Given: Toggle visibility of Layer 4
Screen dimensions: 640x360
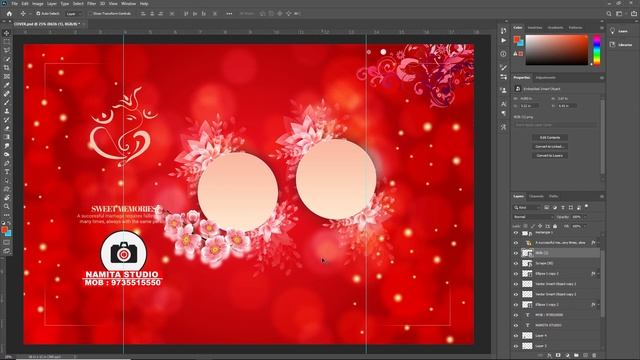Looking at the screenshot, I should (x=516, y=336).
